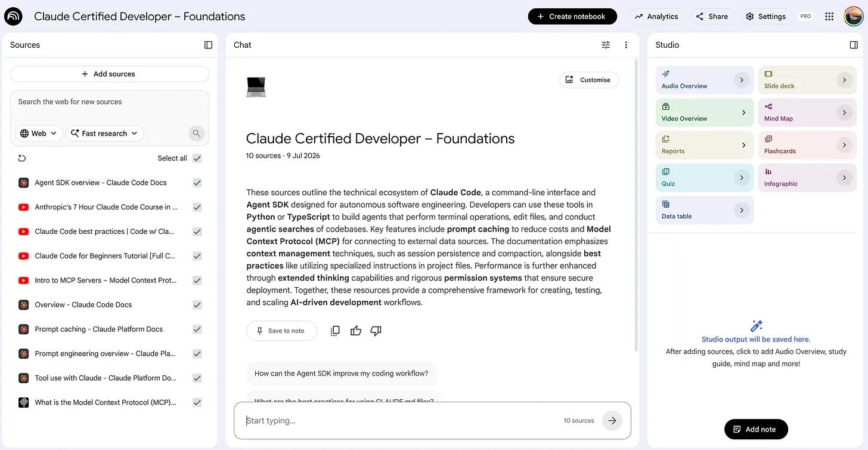Open Analytics from top bar
This screenshot has height=450, width=868.
(x=656, y=17)
